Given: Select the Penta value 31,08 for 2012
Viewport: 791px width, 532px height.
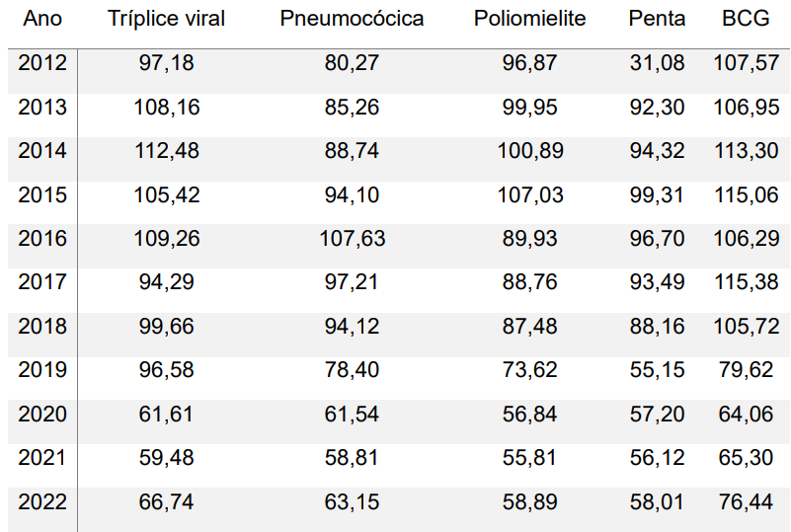Looking at the screenshot, I should pyautogui.click(x=657, y=64).
